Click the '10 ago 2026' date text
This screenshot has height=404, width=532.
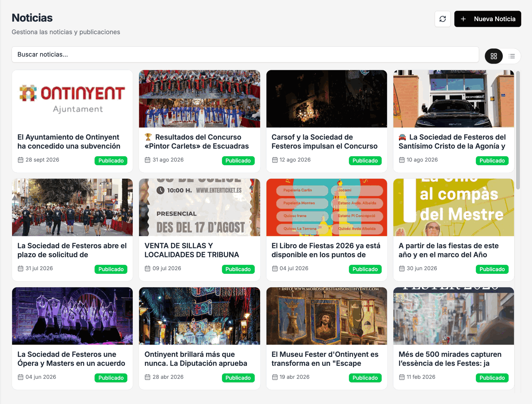[422, 160]
